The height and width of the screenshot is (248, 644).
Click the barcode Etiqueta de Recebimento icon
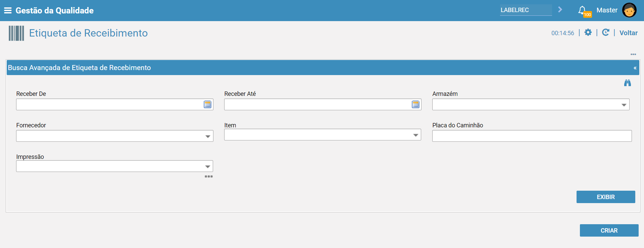pos(16,33)
